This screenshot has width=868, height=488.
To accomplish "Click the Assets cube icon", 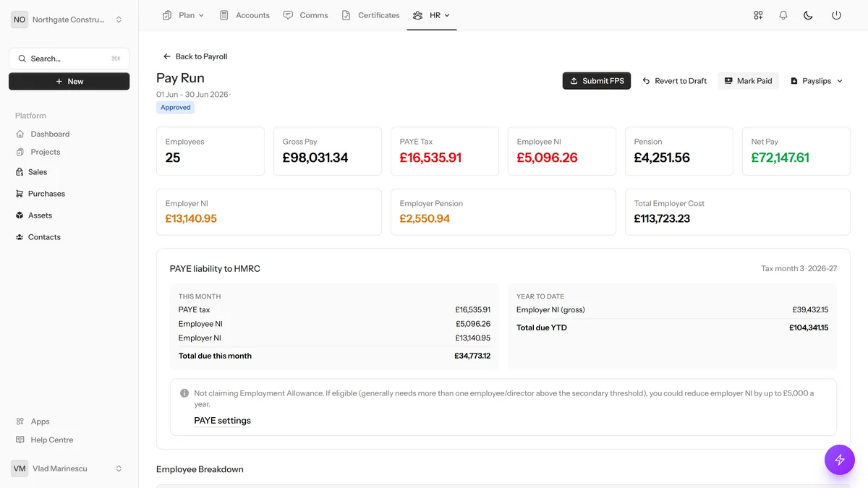I will pyautogui.click(x=20, y=215).
